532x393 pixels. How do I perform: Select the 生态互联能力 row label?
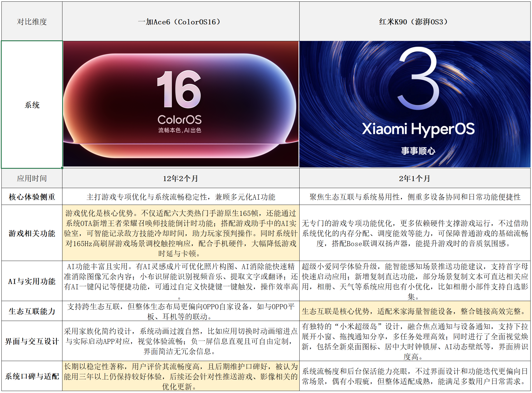(x=32, y=311)
